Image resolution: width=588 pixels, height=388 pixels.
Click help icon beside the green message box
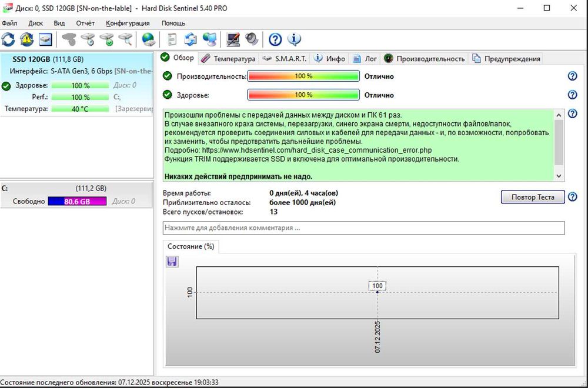(572, 113)
